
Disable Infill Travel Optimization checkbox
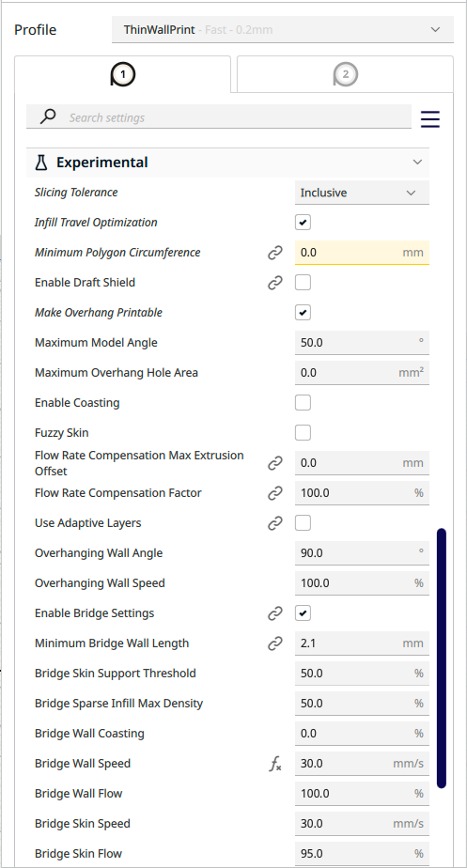[303, 223]
